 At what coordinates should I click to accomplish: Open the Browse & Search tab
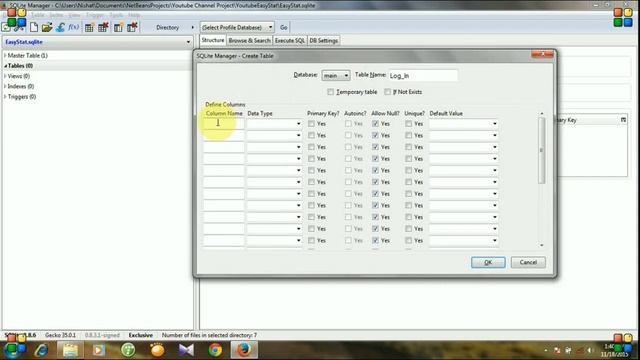pyautogui.click(x=249, y=40)
